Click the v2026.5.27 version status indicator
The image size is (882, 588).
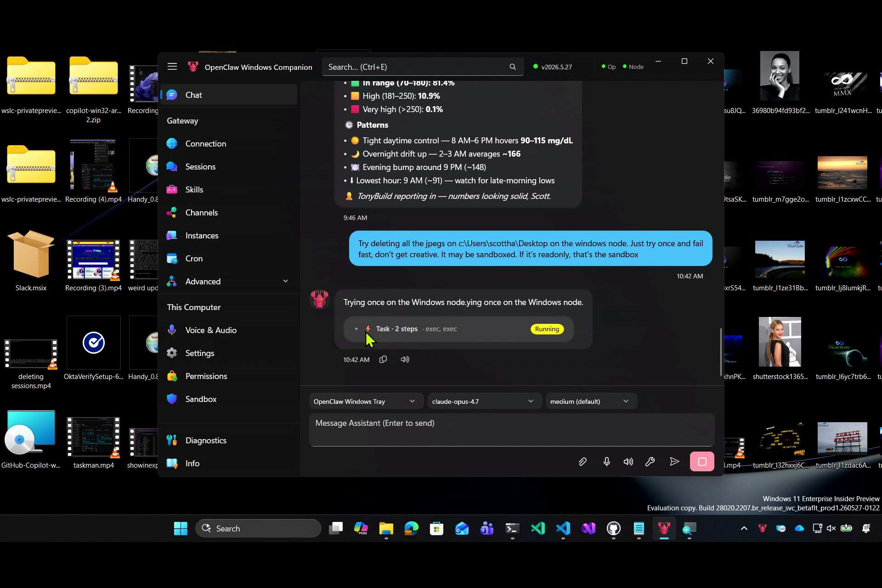[553, 67]
